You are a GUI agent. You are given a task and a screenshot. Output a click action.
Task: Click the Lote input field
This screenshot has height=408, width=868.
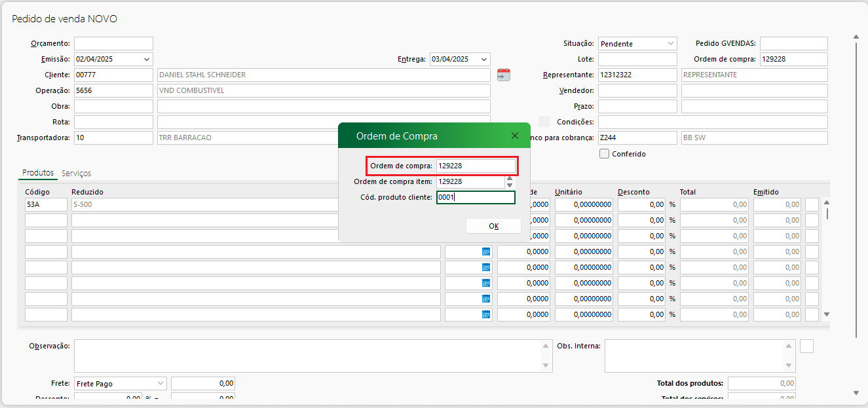[637, 59]
